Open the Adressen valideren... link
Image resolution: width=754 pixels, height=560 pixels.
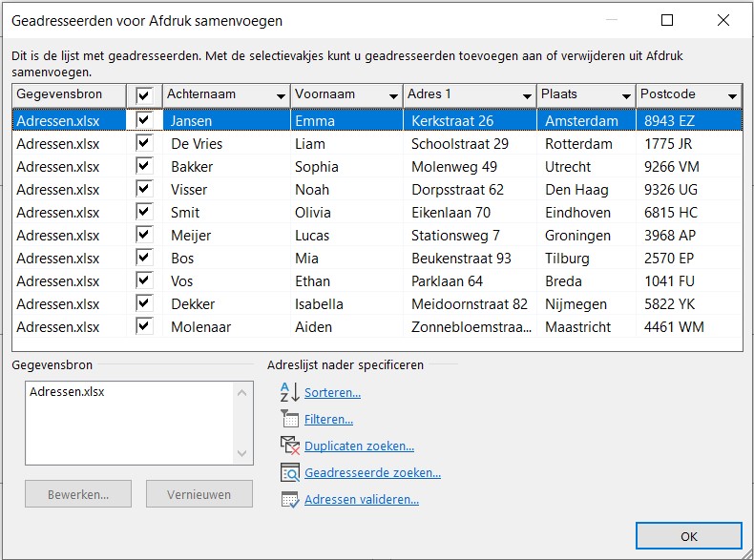(x=362, y=500)
